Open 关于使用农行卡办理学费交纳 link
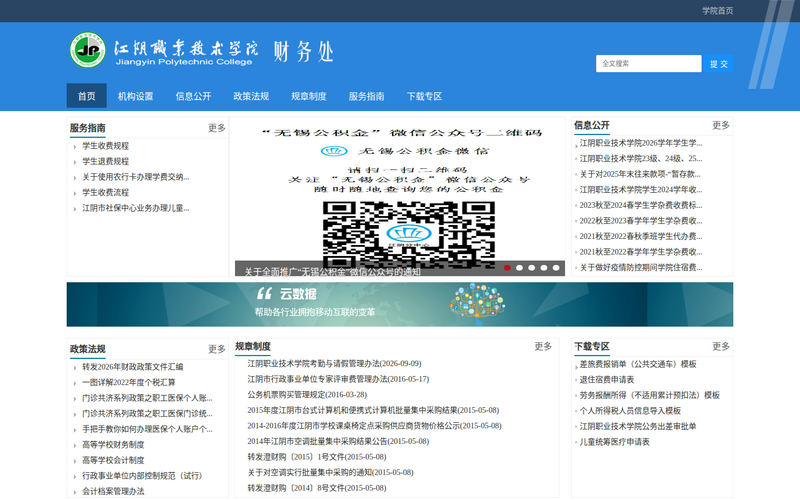 (x=136, y=177)
